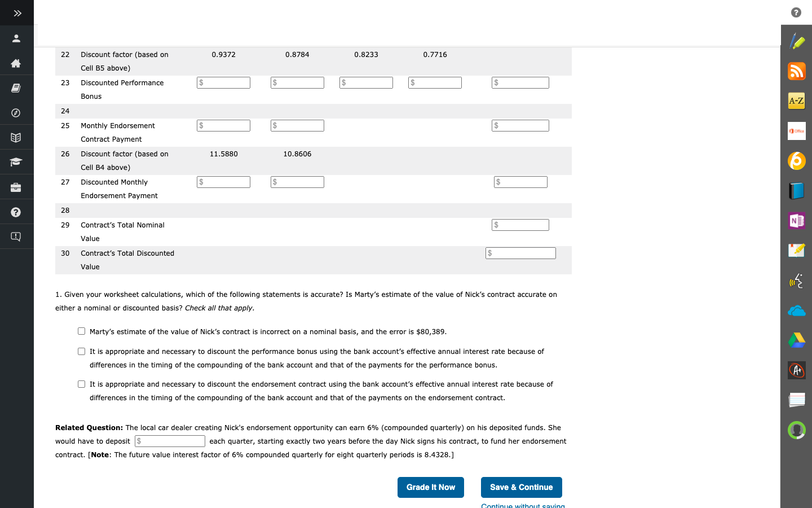Screen dimensions: 812x508
Task: Focus Contract's Total Discounted Value input
Action: click(520, 253)
